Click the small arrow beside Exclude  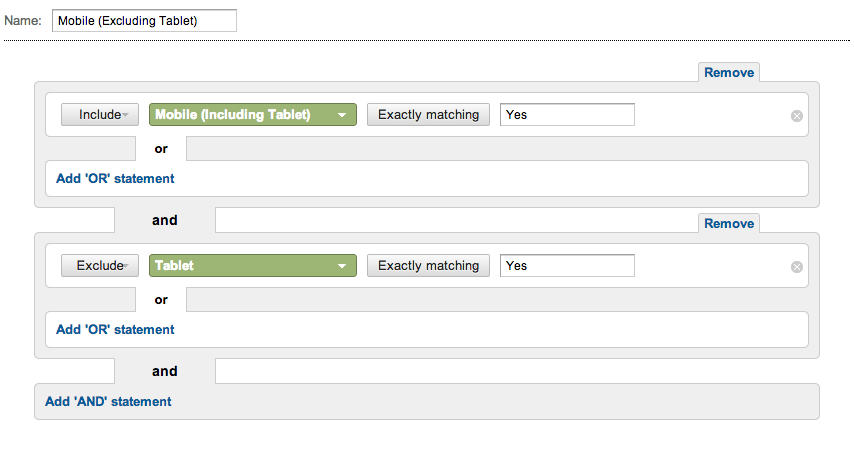[x=126, y=266]
